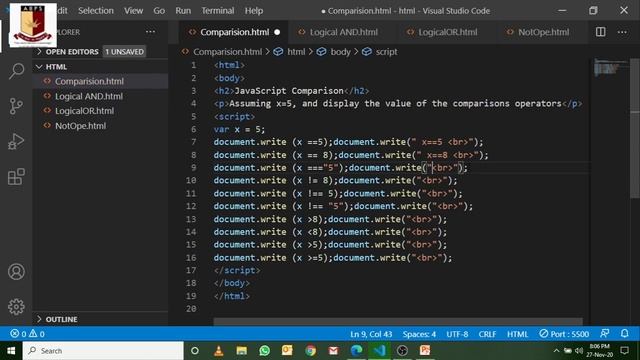
Task: Open VLC media player from taskbar
Action: [x=218, y=351]
